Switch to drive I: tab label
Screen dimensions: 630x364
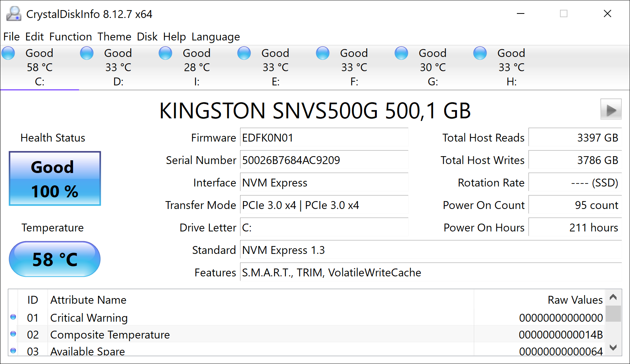point(197,82)
